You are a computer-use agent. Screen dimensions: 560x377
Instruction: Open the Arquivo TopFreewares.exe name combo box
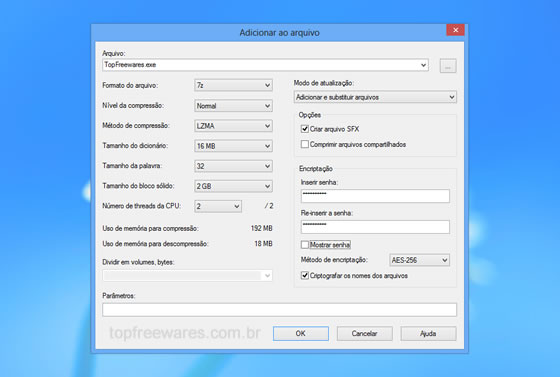tap(265, 65)
